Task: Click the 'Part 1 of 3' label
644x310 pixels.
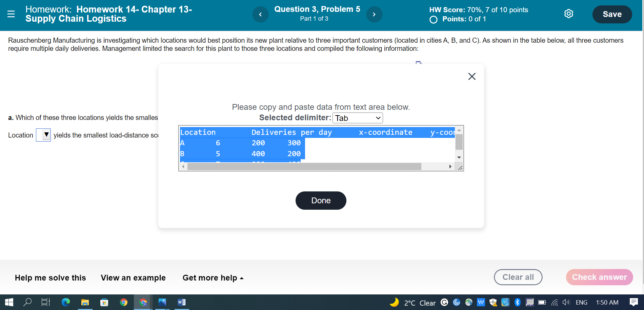Action: 314,19
